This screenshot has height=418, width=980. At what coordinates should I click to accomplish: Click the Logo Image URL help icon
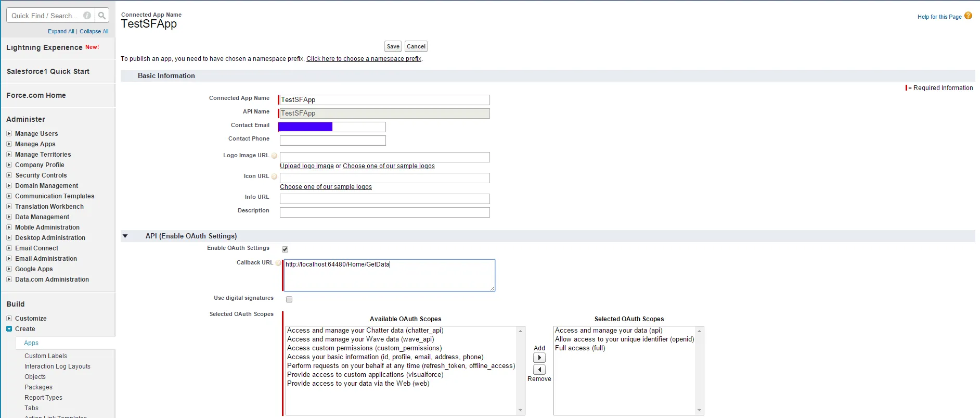[274, 156]
